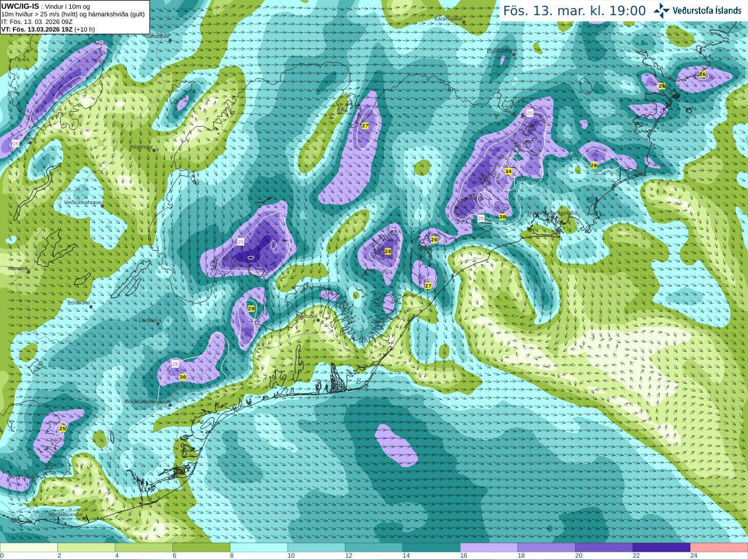This screenshot has height=560, width=748.
Task: Click the Vatnsfell station dot
Action: [x=29, y=271]
